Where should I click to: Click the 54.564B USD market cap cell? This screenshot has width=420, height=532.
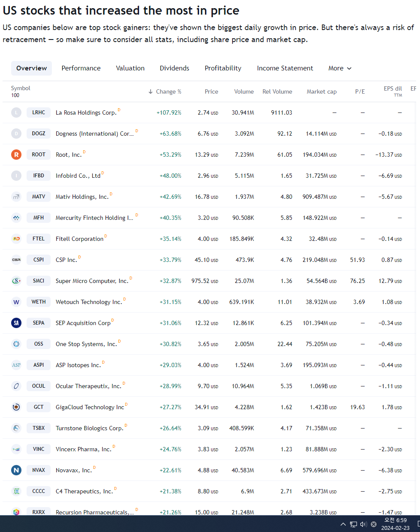(321, 281)
